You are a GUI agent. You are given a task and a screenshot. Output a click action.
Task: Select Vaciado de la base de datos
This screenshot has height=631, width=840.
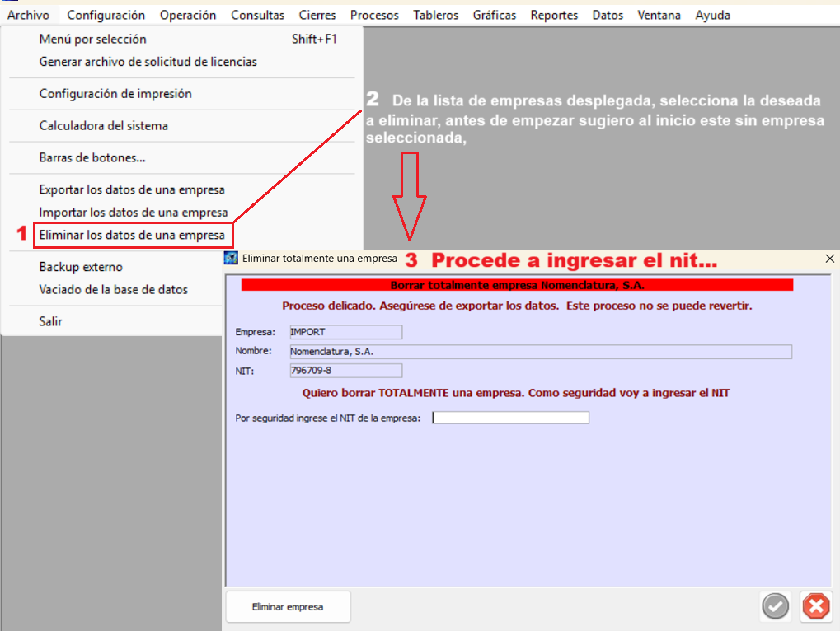tap(113, 289)
